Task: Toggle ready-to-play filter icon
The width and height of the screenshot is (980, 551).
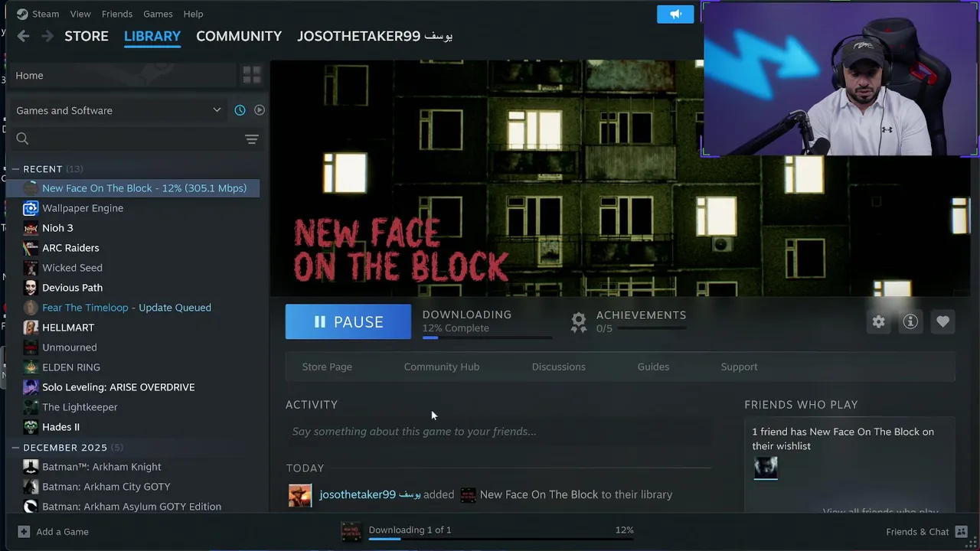Action: [260, 110]
